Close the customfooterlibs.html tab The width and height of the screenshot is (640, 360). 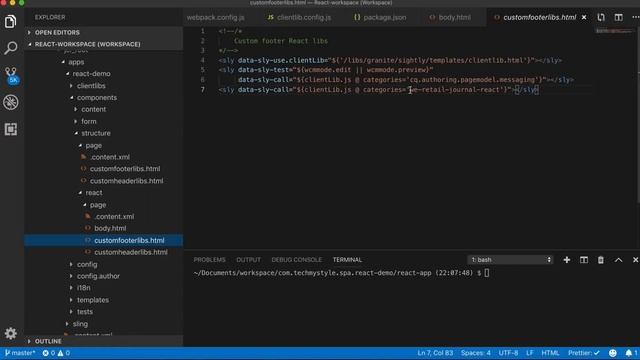pyautogui.click(x=584, y=17)
